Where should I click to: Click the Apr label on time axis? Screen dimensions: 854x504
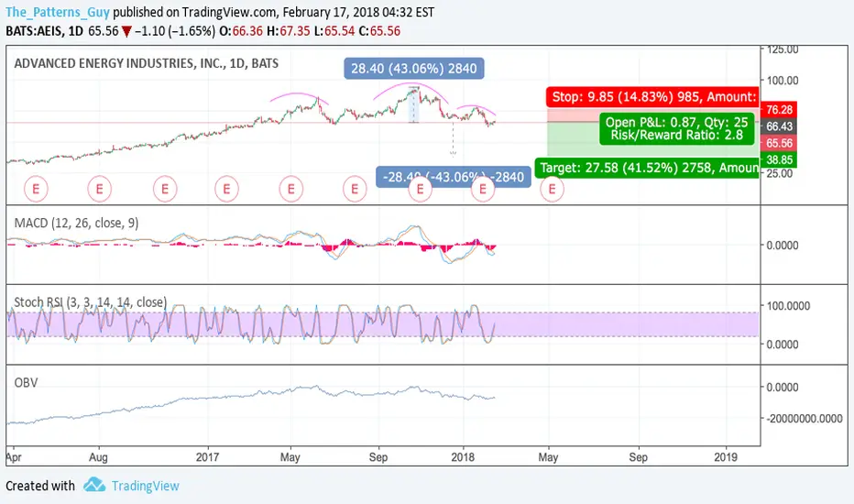(14, 457)
